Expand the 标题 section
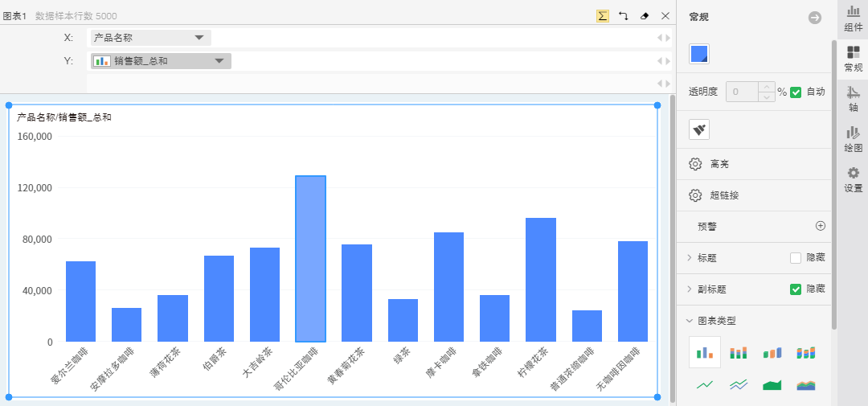This screenshot has width=868, height=406. pos(690,258)
